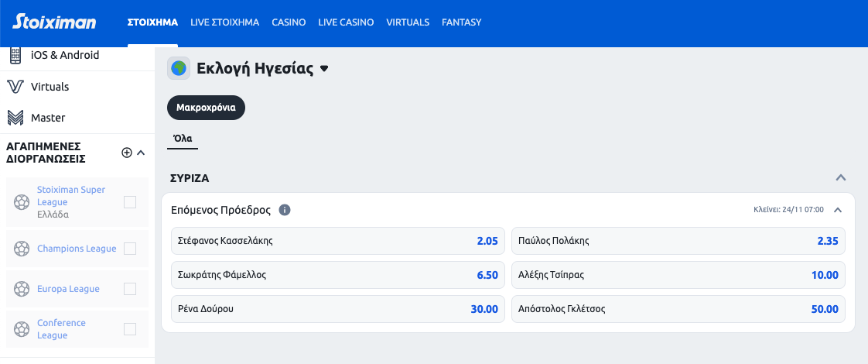This screenshot has width=868, height=364.
Task: Bet on Παύλος Πολάκης at 2.35
Action: pos(678,241)
